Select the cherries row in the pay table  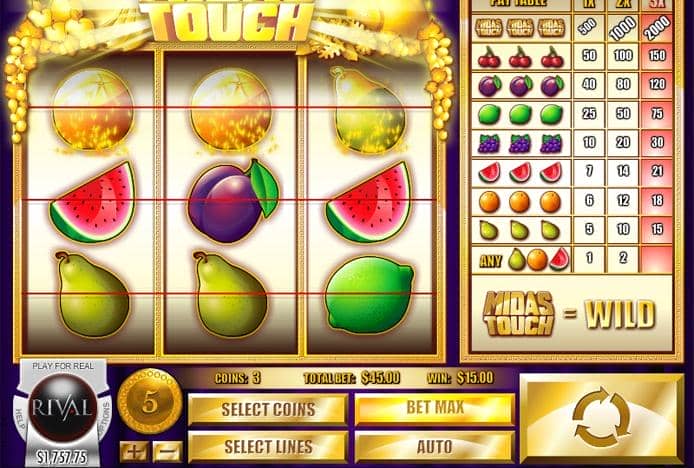(572, 56)
